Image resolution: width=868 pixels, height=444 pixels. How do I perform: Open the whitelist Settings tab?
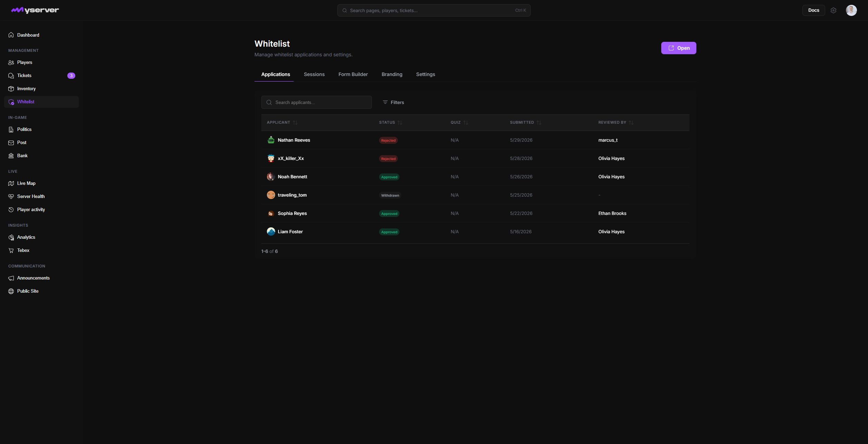tap(425, 74)
